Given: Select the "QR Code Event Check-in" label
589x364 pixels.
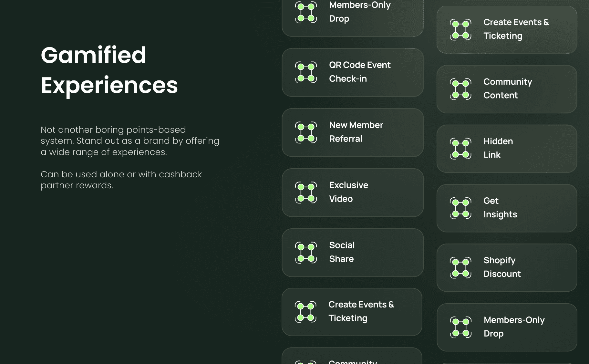Looking at the screenshot, I should (360, 72).
